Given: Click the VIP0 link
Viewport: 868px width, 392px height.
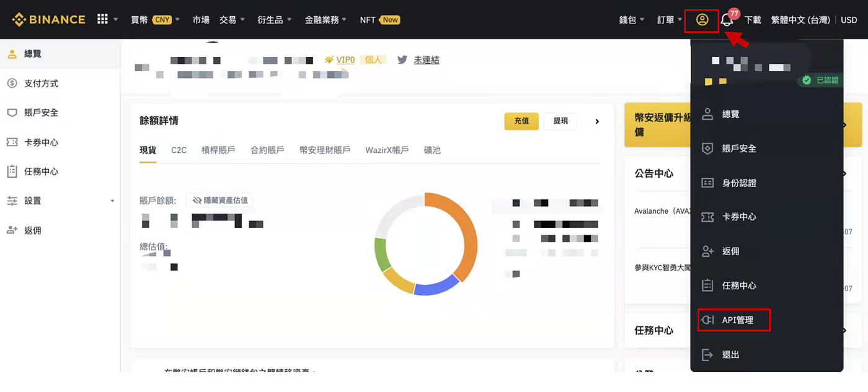Looking at the screenshot, I should click(345, 60).
